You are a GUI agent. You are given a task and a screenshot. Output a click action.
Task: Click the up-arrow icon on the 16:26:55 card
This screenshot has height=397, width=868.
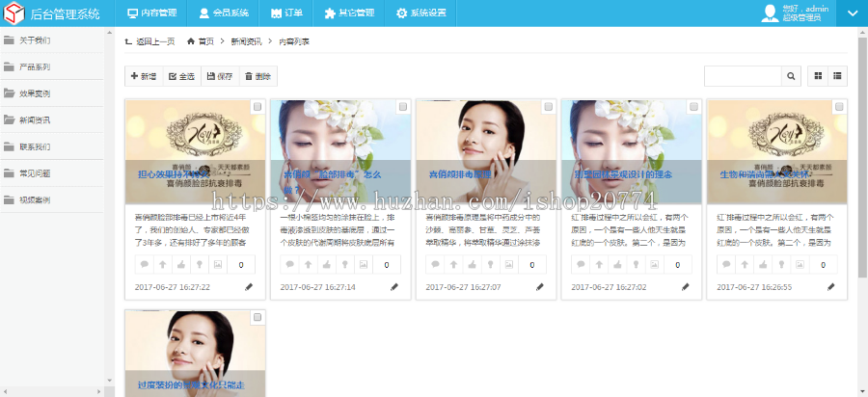click(746, 265)
